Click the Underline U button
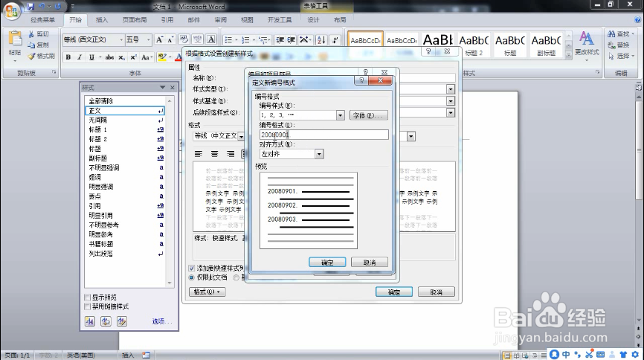The height and width of the screenshot is (360, 644). click(x=91, y=57)
